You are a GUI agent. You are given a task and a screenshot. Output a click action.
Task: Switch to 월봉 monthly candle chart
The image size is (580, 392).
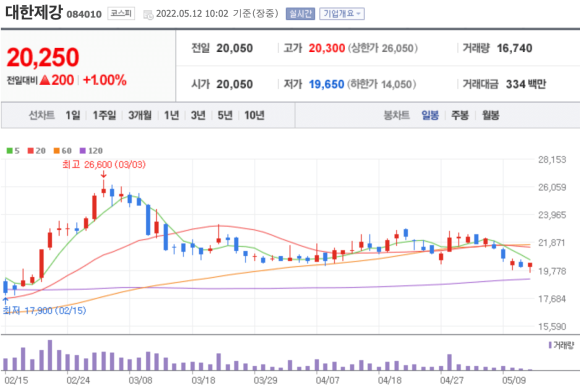(491, 115)
